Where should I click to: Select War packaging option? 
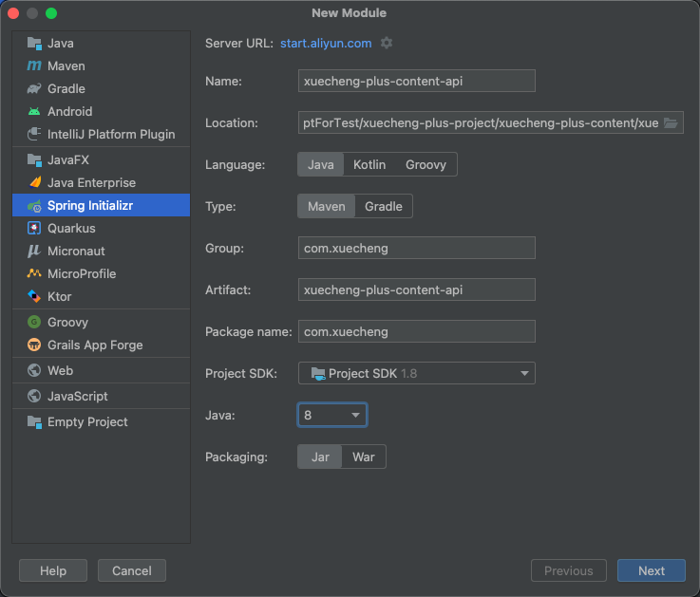pyautogui.click(x=364, y=457)
